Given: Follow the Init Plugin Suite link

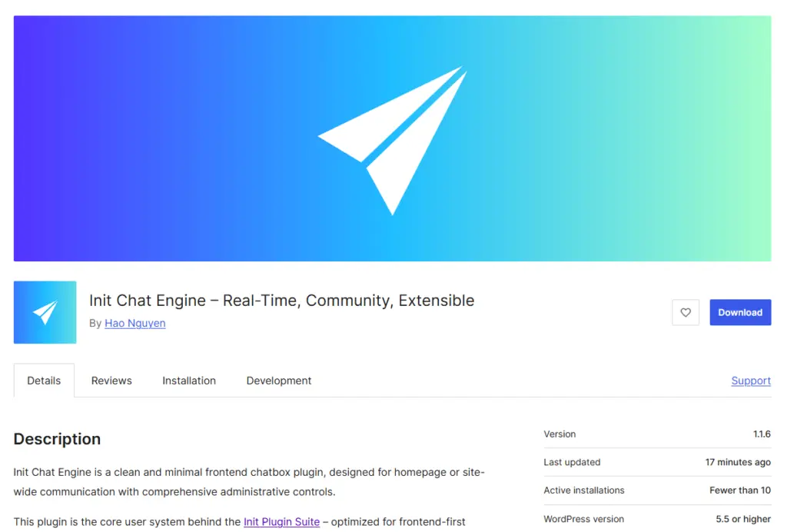Looking at the screenshot, I should 281,521.
